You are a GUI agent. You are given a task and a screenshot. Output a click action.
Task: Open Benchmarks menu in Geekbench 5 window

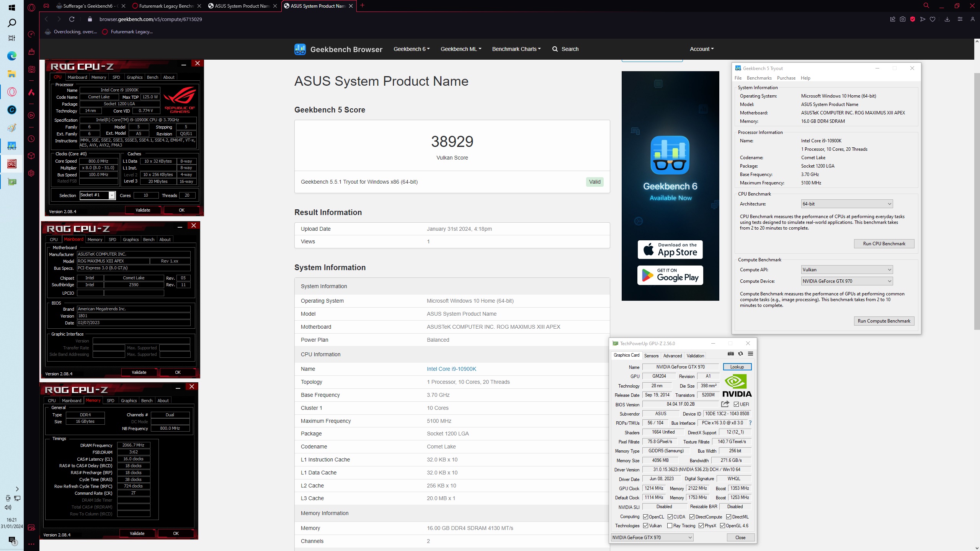tap(759, 78)
